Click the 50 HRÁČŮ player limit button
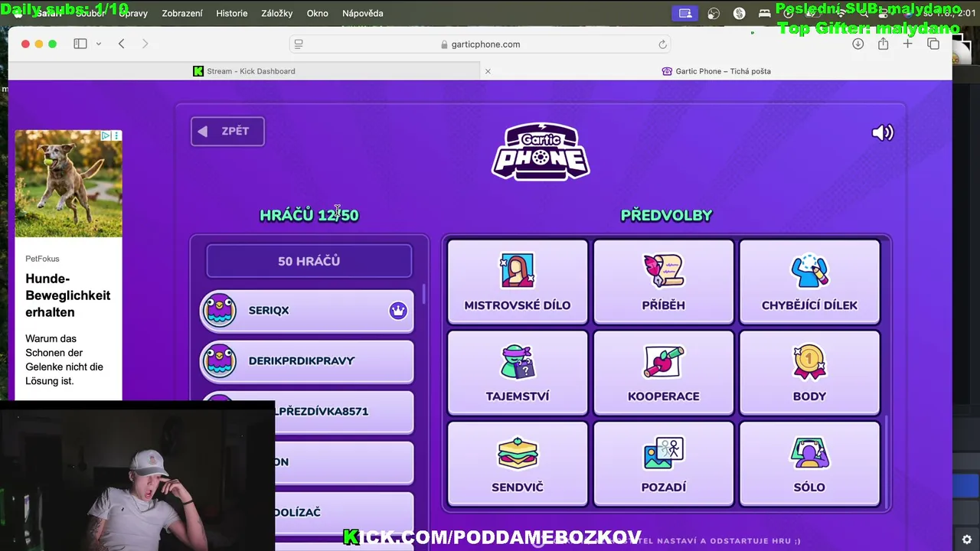 pyautogui.click(x=309, y=261)
